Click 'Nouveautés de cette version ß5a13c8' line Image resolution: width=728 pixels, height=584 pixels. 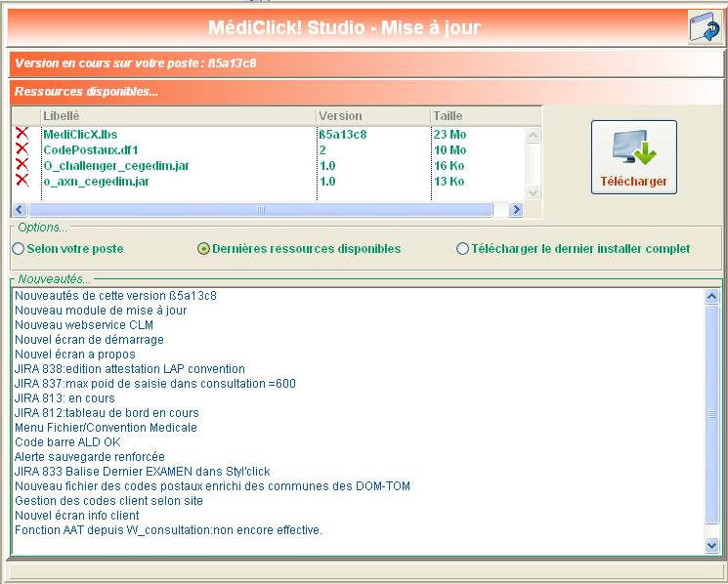(x=115, y=296)
